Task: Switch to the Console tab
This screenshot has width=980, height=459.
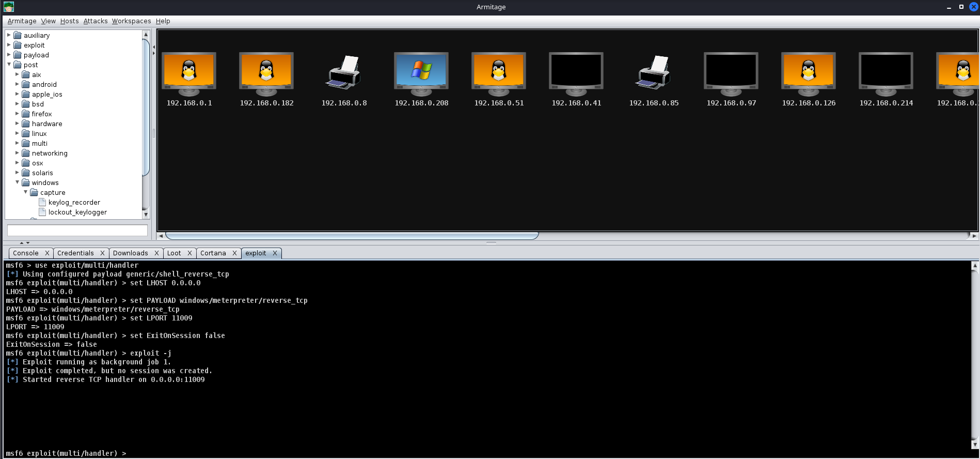Action: (26, 253)
